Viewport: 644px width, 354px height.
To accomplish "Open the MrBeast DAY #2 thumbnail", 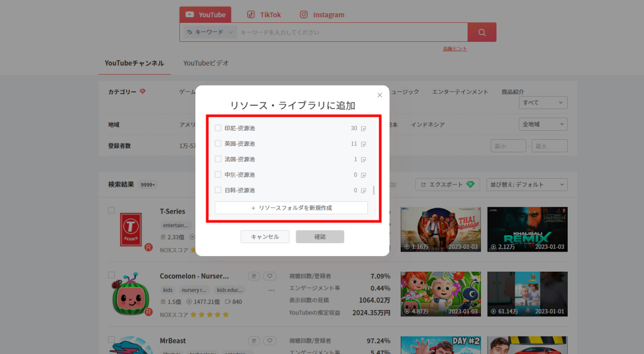I will (x=441, y=345).
